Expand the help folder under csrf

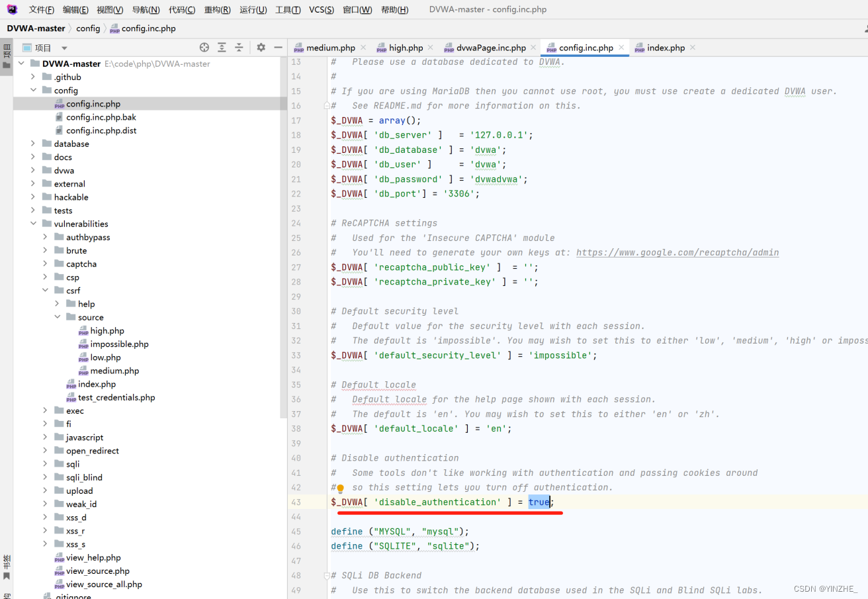click(58, 304)
